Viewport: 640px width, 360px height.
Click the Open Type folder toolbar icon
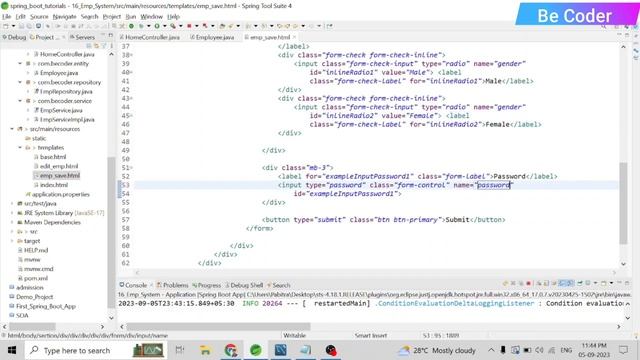[x=222, y=26]
